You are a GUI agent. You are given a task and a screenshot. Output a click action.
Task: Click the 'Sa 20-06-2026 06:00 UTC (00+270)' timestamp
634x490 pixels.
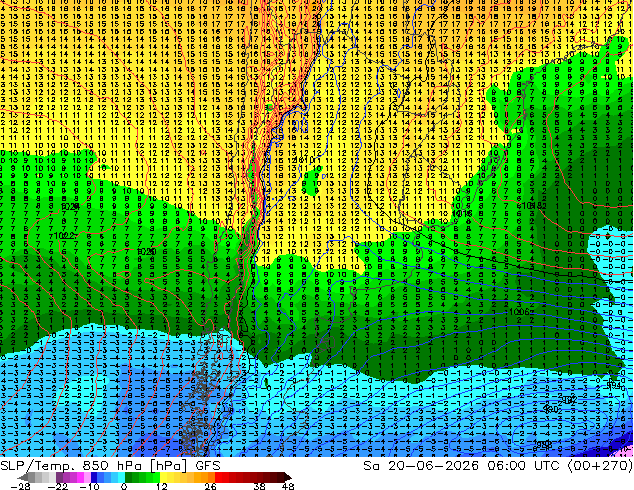[x=498, y=466]
